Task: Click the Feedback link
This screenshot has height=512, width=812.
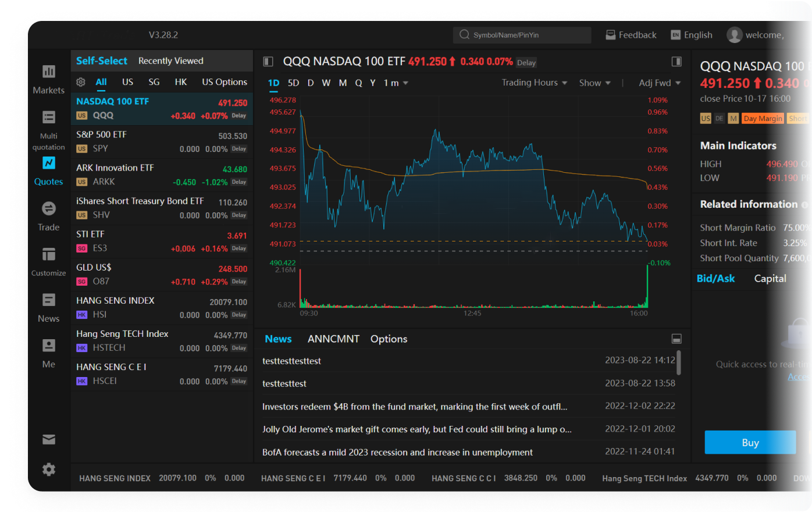Action: [638, 35]
